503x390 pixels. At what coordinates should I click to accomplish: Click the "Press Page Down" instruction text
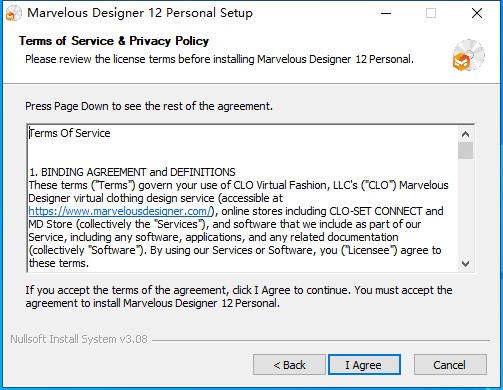149,106
